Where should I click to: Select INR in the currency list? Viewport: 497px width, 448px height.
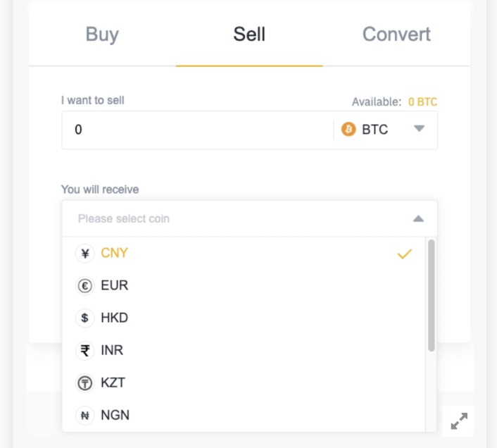(x=113, y=351)
